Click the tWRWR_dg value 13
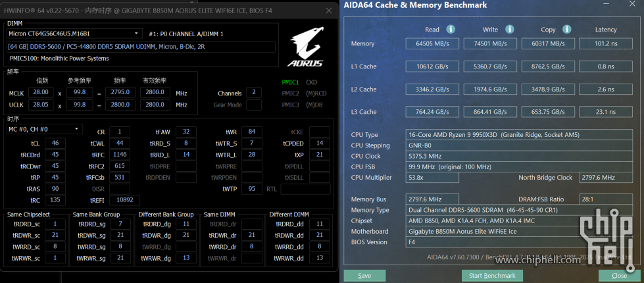 [x=186, y=258]
